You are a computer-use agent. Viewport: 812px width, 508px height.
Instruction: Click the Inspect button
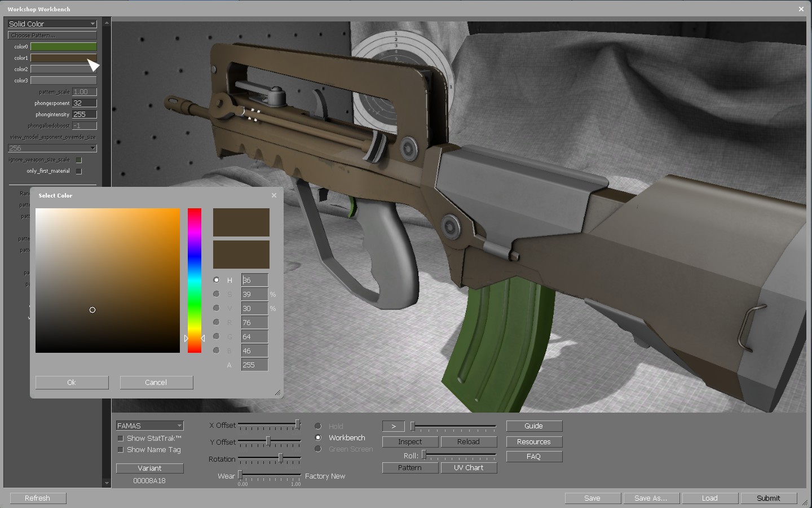[x=410, y=442]
